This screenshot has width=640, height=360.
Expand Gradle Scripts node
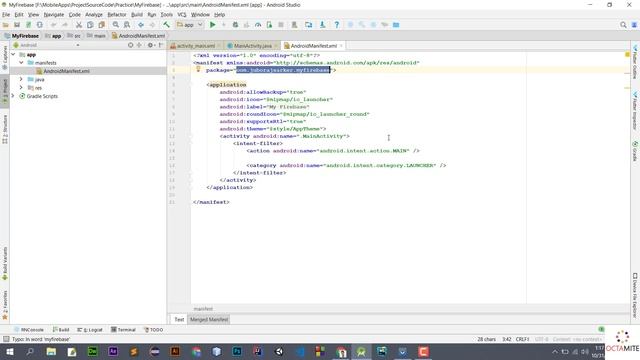click(13, 96)
